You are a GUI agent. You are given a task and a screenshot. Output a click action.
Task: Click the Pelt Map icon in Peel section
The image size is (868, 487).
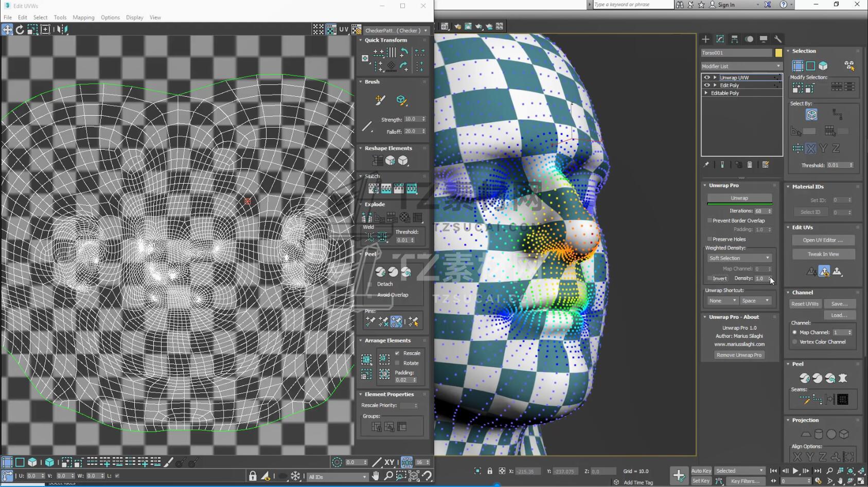(842, 378)
